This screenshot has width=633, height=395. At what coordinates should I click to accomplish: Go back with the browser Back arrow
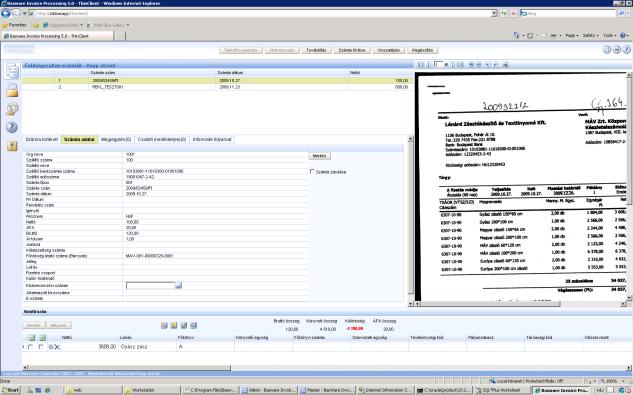pos(5,13)
